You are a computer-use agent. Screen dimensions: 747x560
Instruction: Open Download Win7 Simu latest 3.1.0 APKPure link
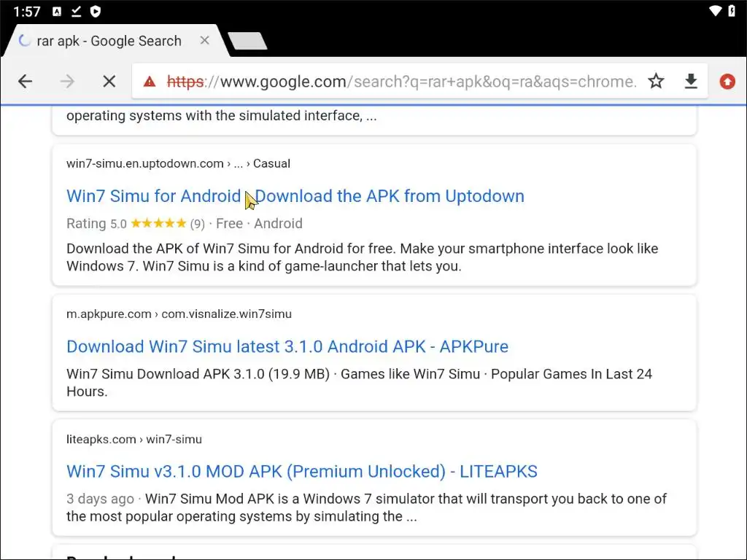pos(287,346)
